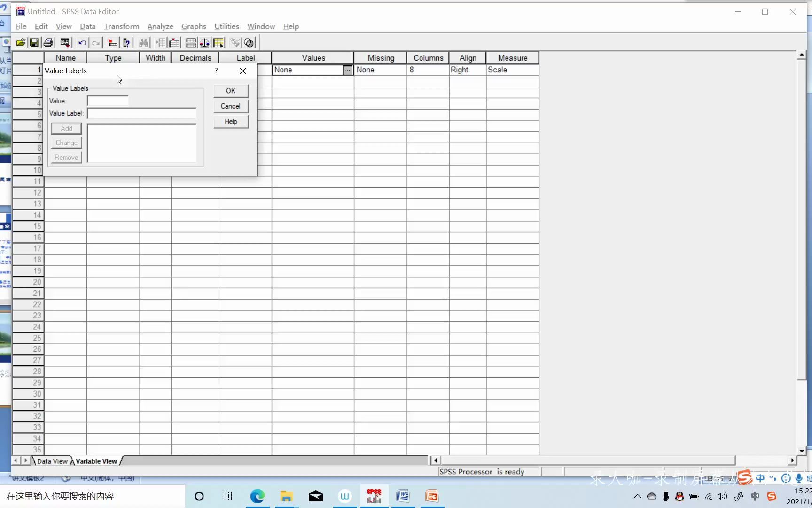
Task: Click the Redo arrow toolbar icon
Action: click(x=96, y=43)
